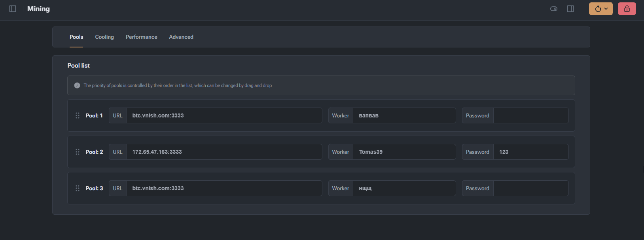Edit the Worker field of Pool 3
Image resolution: width=644 pixels, height=240 pixels.
click(x=404, y=188)
